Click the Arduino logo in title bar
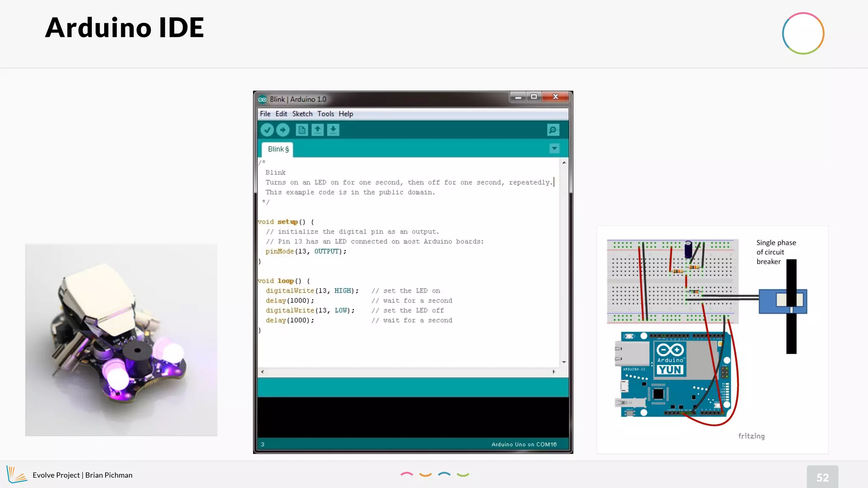The width and height of the screenshot is (868, 488). (262, 100)
